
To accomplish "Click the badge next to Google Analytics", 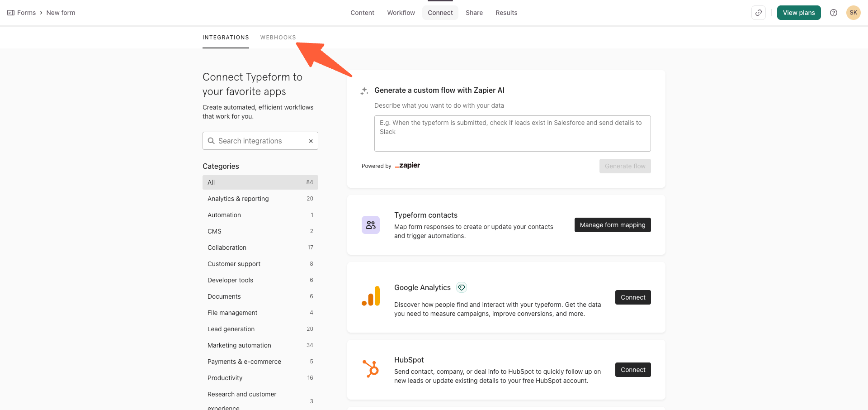I will point(462,287).
